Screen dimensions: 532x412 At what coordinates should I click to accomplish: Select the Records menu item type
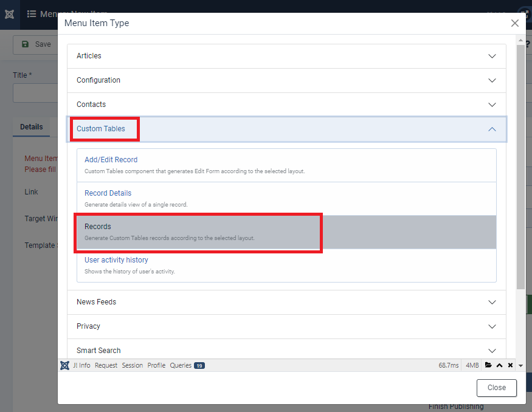(98, 227)
